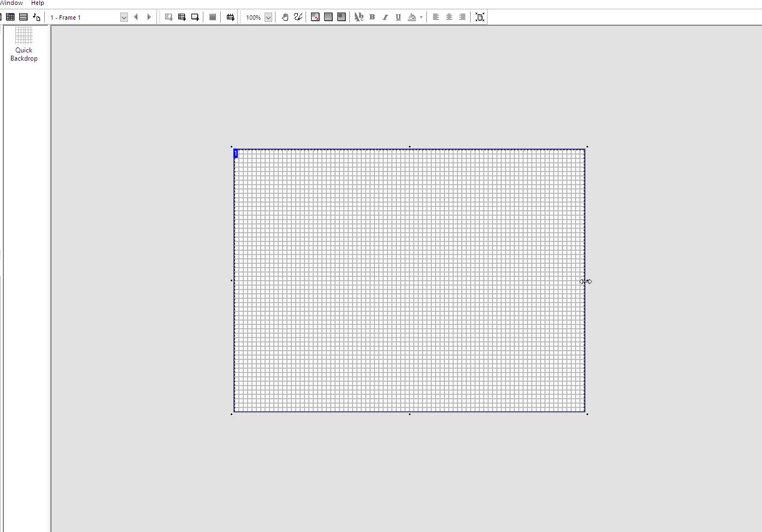
Task: Open the zoom percentage dropdown arrow
Action: point(268,17)
